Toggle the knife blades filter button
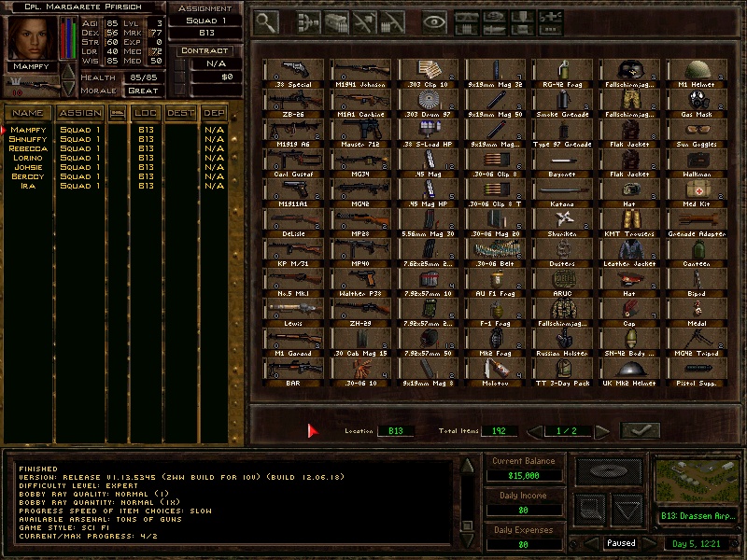The width and height of the screenshot is (747, 560). (495, 30)
